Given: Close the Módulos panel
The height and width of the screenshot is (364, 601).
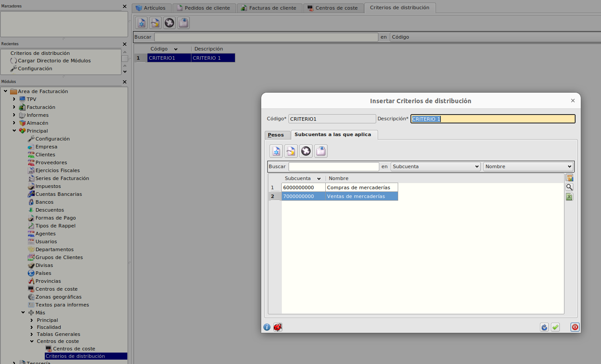Looking at the screenshot, I should [x=124, y=82].
